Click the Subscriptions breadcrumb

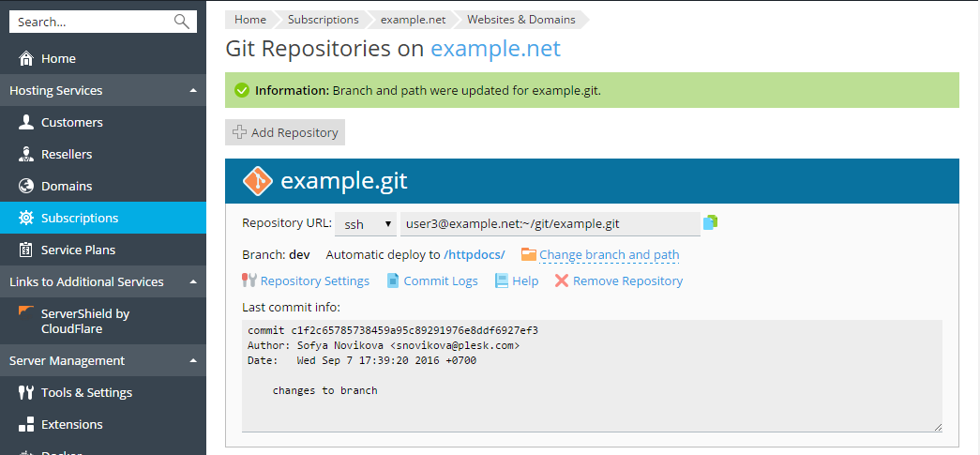pyautogui.click(x=323, y=19)
